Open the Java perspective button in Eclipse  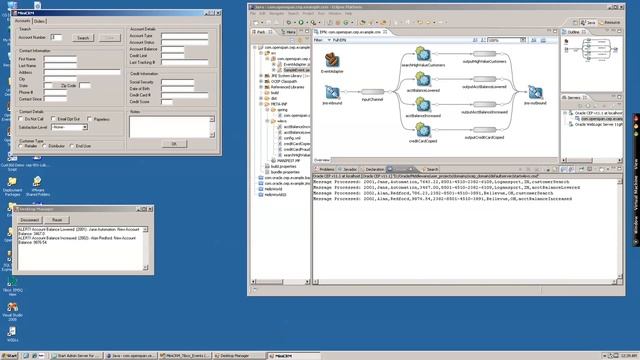[589, 22]
